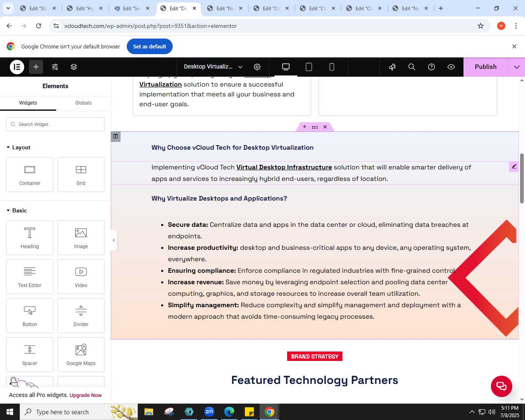Show hidden system tray icons
Image resolution: width=525 pixels, height=420 pixels.
(472, 412)
